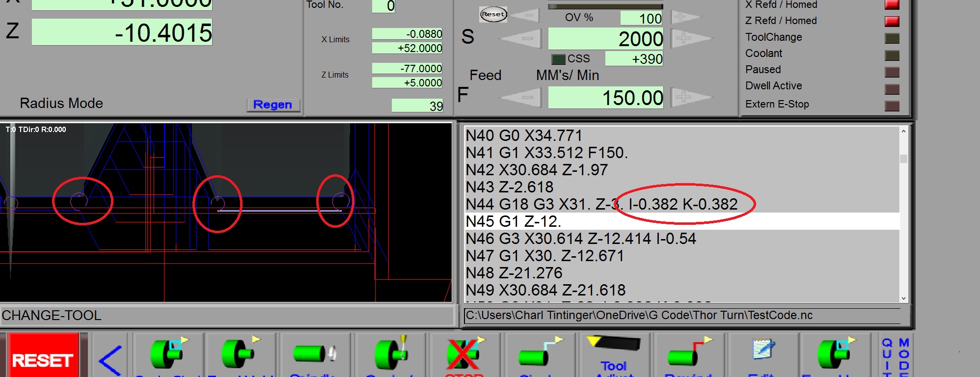This screenshot has width=980, height=377.
Task: Click the Regen toolpath button
Action: click(x=272, y=105)
